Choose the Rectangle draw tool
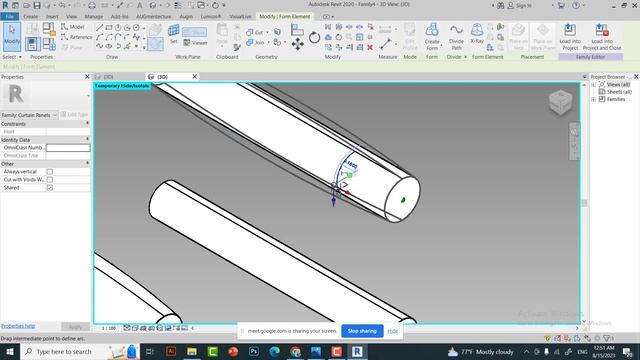 [109, 28]
